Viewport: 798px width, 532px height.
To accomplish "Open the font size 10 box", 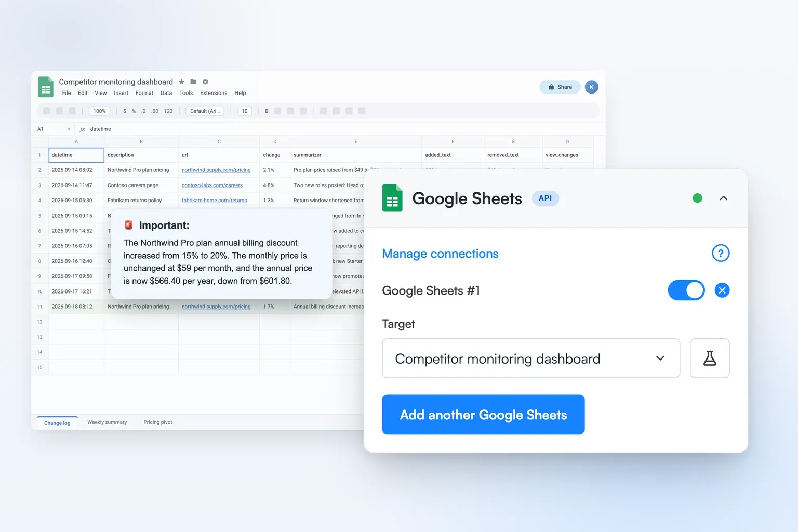I will (x=245, y=111).
